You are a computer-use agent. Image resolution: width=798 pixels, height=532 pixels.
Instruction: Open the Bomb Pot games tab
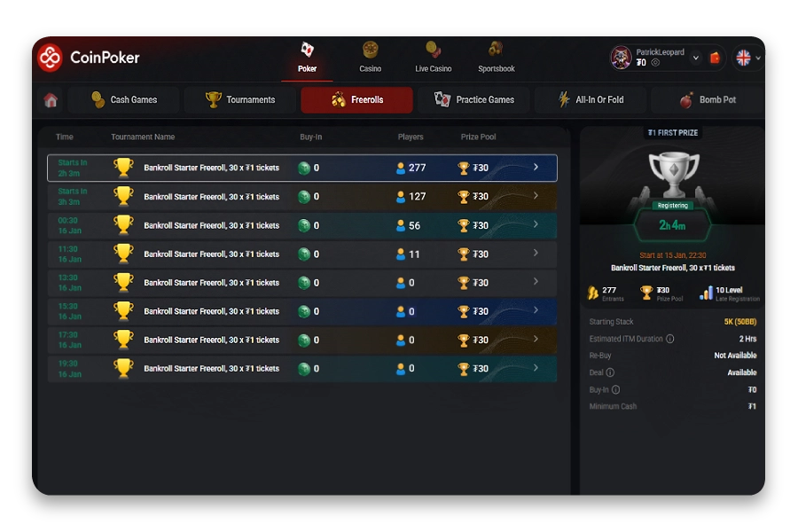pyautogui.click(x=708, y=100)
